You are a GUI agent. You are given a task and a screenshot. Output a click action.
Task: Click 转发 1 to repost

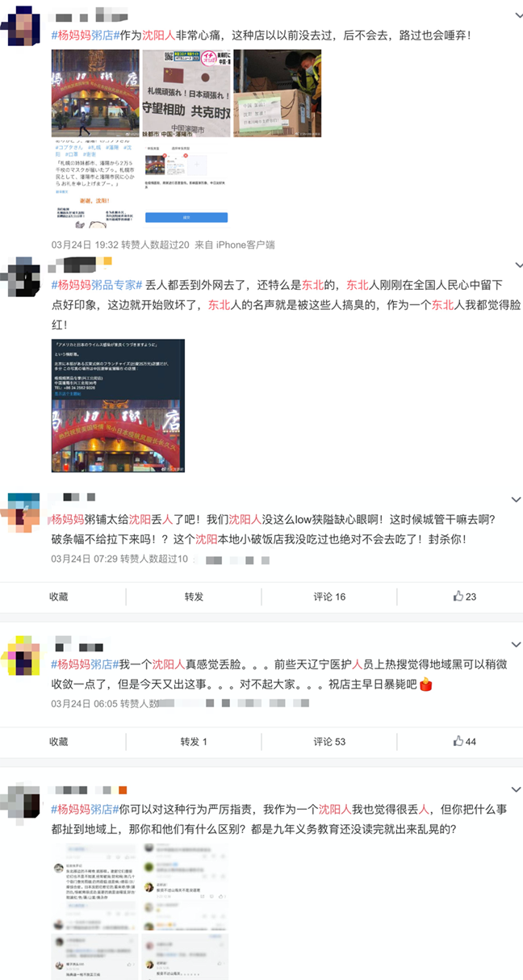coord(194,741)
